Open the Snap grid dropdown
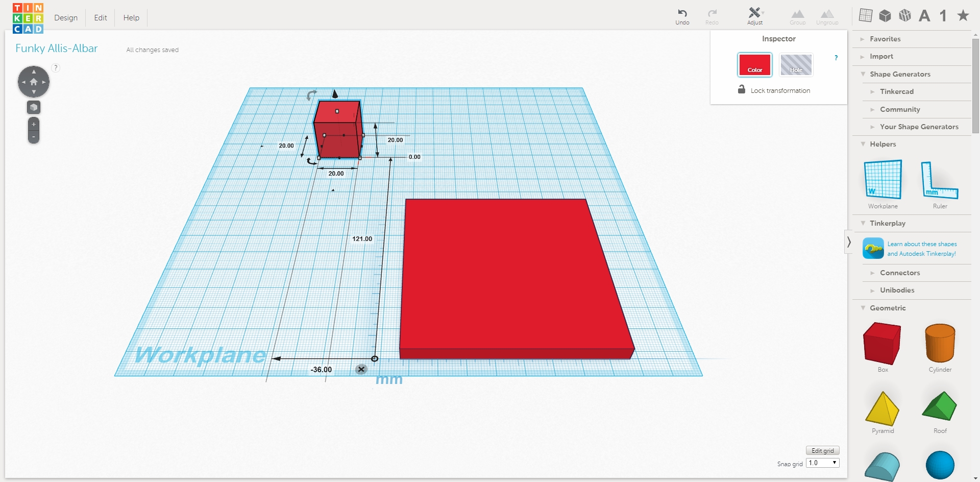This screenshot has width=980, height=482. 823,463
